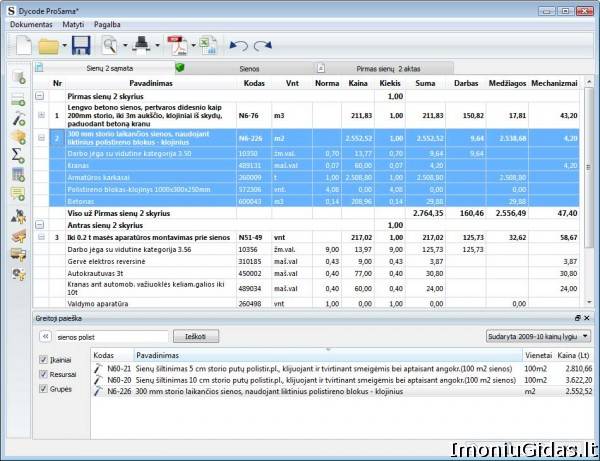Image resolution: width=600 pixels, height=461 pixels.
Task: Expand row 1 Lengvo betono sienos
Action: 40,116
